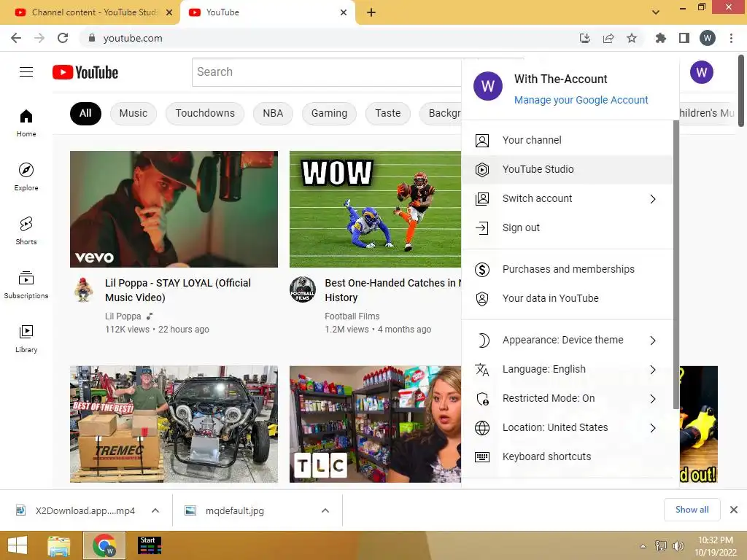747x560 pixels.
Task: Click the Chrome back arrow
Action: pyautogui.click(x=16, y=38)
